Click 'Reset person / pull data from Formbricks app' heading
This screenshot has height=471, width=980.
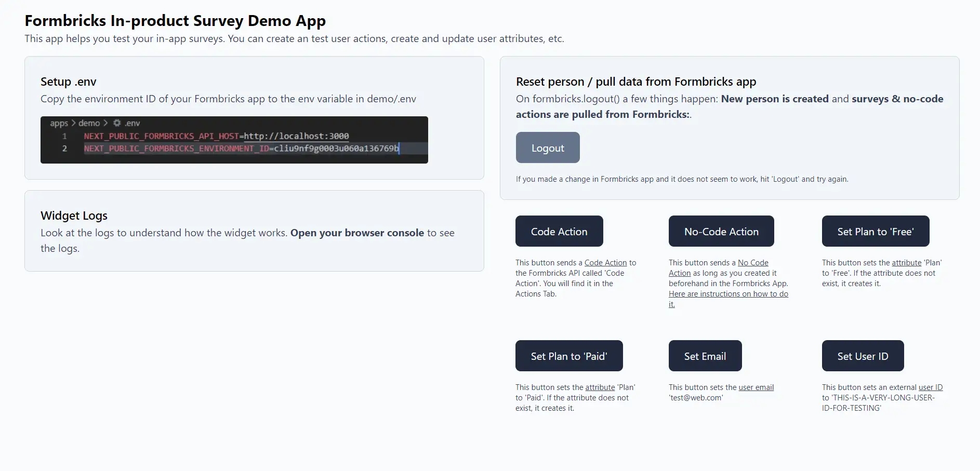click(636, 82)
